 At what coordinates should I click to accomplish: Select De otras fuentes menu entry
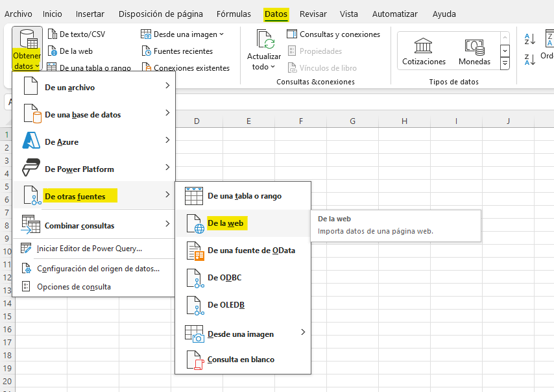click(x=93, y=195)
